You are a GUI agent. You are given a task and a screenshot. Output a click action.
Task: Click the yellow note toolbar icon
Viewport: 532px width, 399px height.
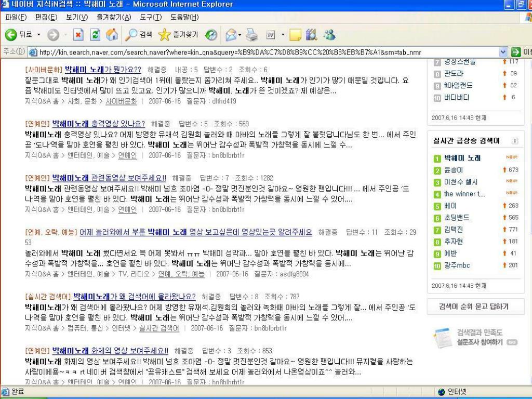295,35
